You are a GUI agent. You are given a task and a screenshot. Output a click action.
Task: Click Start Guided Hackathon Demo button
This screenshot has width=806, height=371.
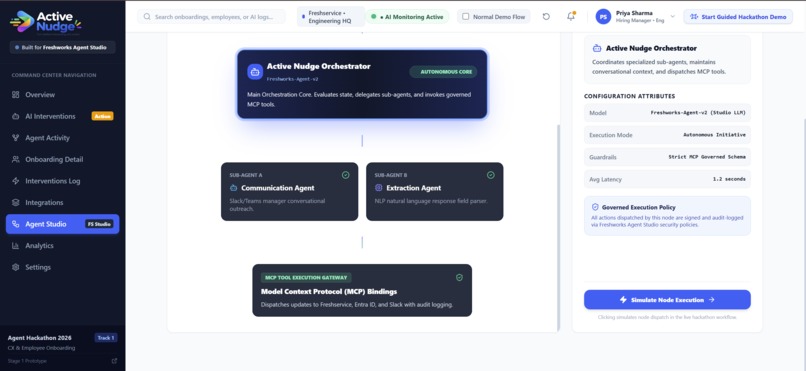point(738,16)
